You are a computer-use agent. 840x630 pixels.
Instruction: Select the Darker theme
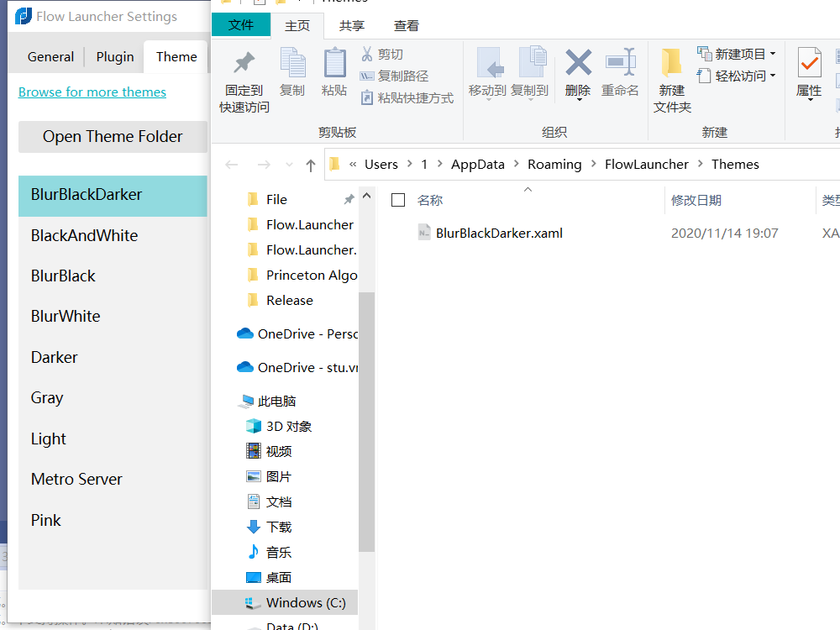113,357
